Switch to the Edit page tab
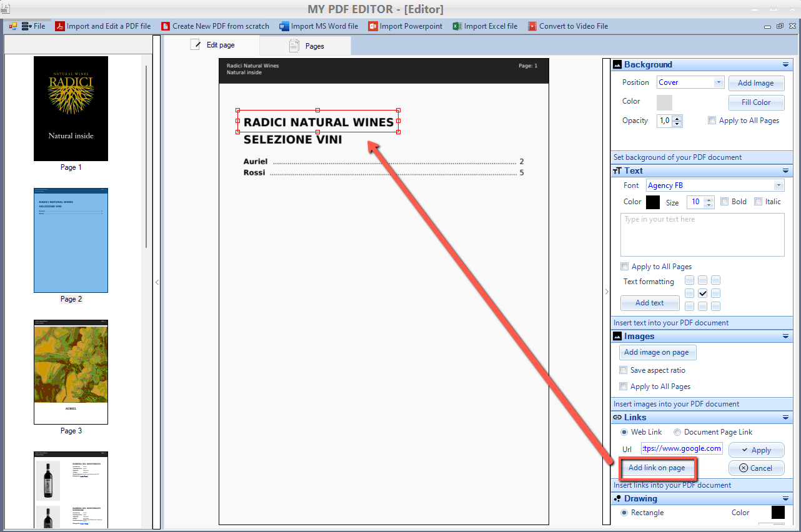Screen dimensions: 801x532 pyautogui.click(x=213, y=45)
